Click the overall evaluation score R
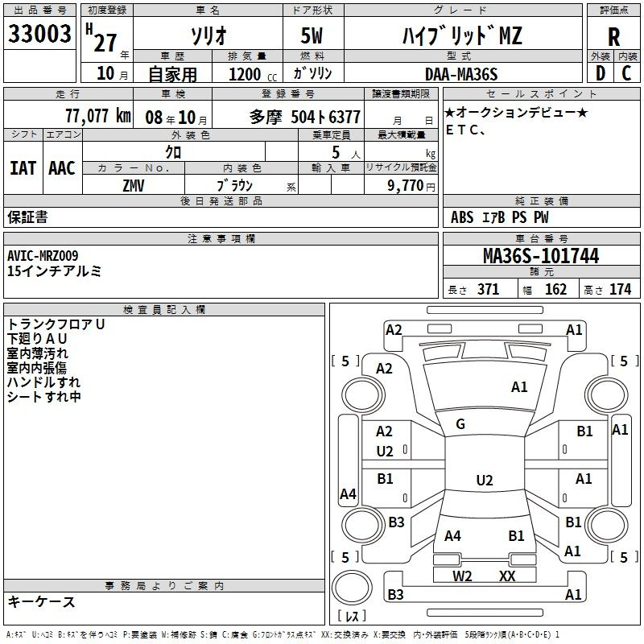The height and width of the screenshot is (644, 644). (613, 37)
